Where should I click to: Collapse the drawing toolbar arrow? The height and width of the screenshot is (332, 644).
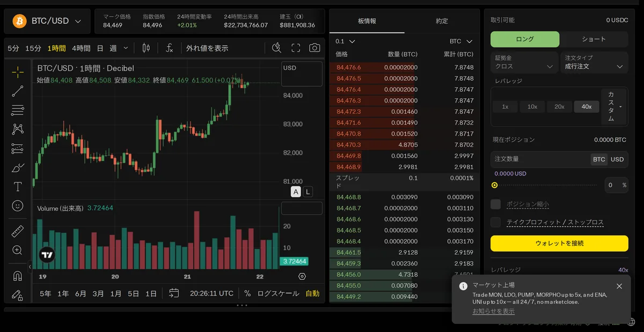pos(30,267)
